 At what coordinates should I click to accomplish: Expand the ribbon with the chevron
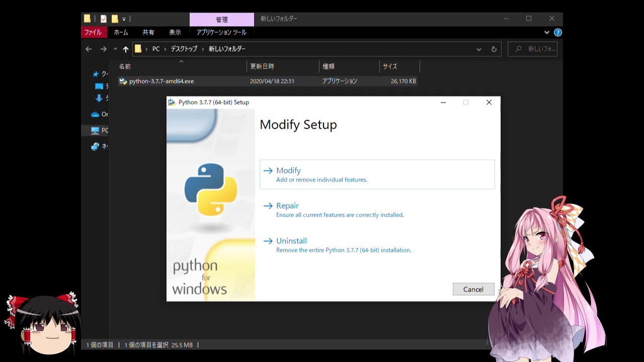pyautogui.click(x=547, y=32)
